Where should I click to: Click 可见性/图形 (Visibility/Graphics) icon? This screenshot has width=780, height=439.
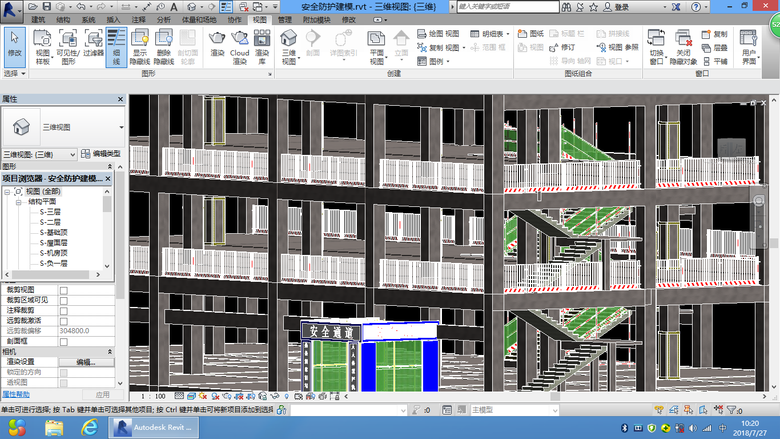click(x=68, y=42)
